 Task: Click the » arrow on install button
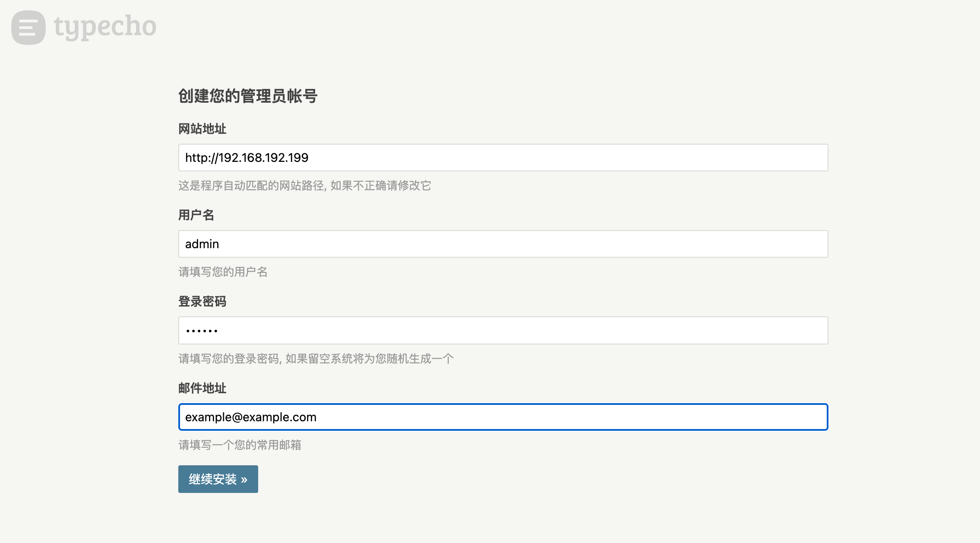[244, 480]
